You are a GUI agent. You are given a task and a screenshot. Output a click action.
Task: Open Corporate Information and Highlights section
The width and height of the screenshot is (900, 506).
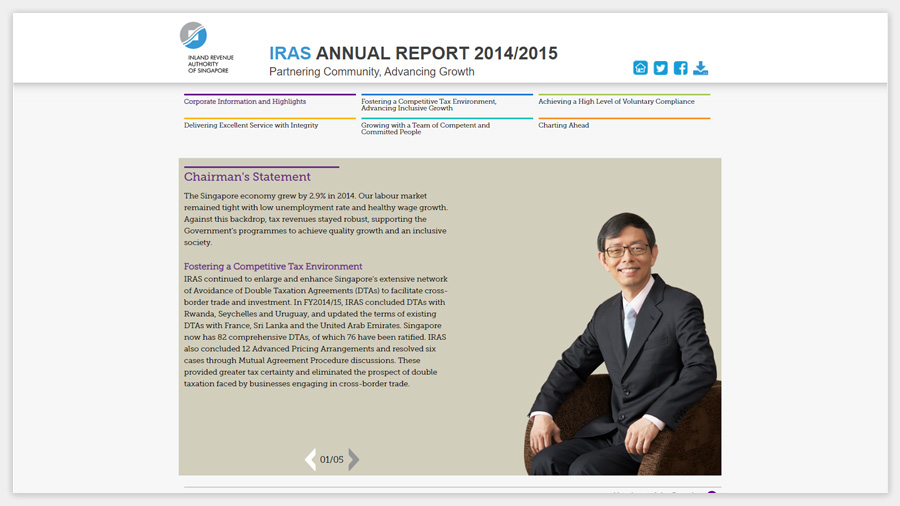[x=245, y=102]
